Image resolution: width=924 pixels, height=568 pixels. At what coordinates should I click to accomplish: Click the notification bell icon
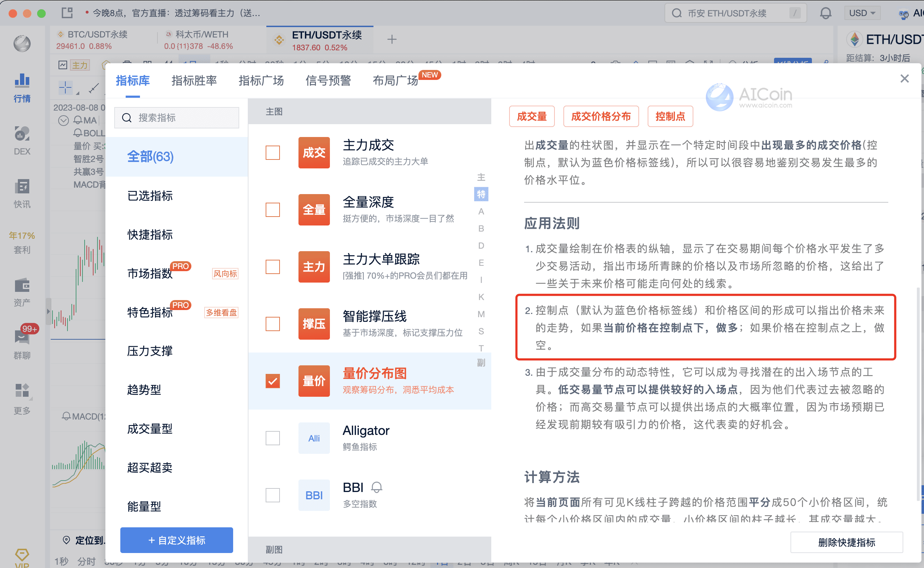[825, 14]
